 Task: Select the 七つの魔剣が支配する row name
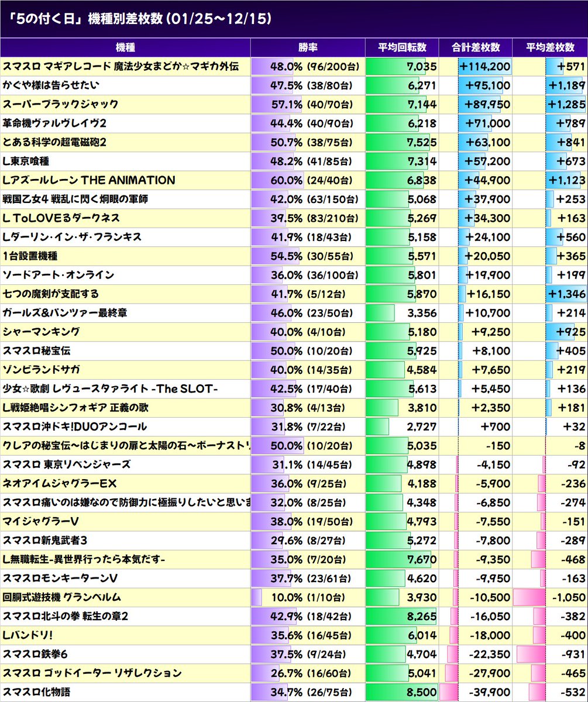click(51, 294)
